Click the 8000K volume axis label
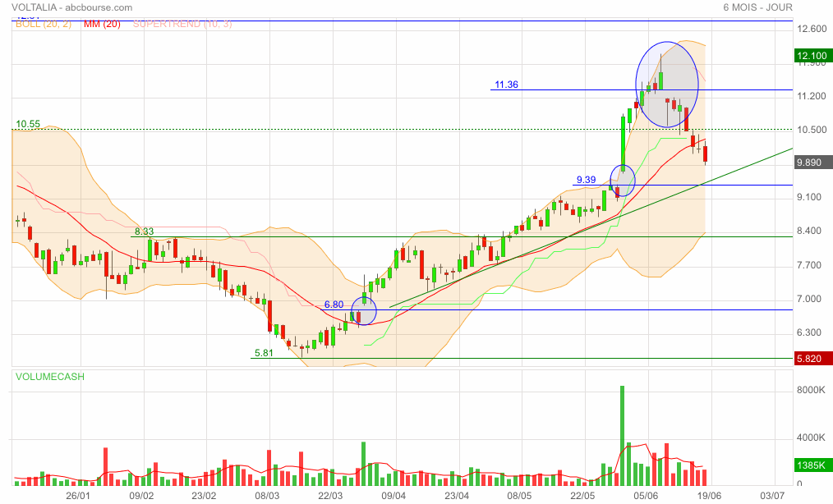Viewport: 833px width, 504px height. tap(811, 390)
